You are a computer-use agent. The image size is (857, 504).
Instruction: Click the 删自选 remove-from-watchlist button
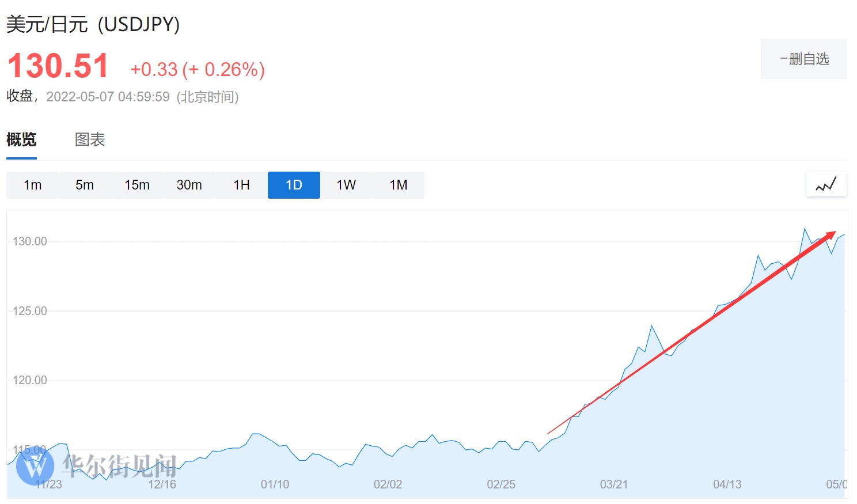point(803,59)
